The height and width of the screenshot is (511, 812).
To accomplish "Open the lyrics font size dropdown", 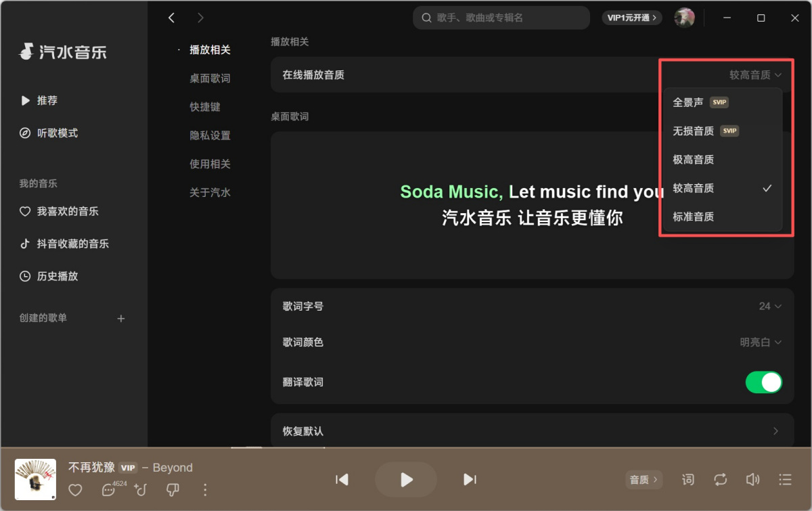I will [770, 307].
